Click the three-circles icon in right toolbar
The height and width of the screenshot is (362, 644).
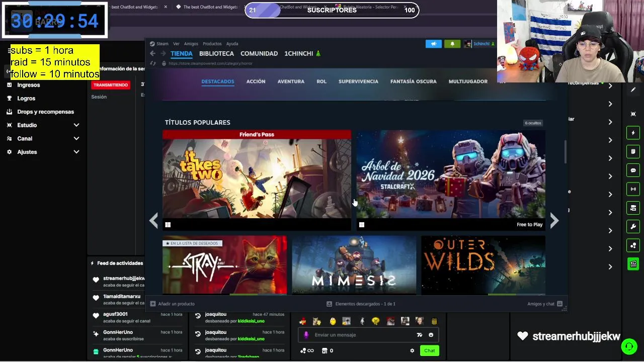pos(633,245)
